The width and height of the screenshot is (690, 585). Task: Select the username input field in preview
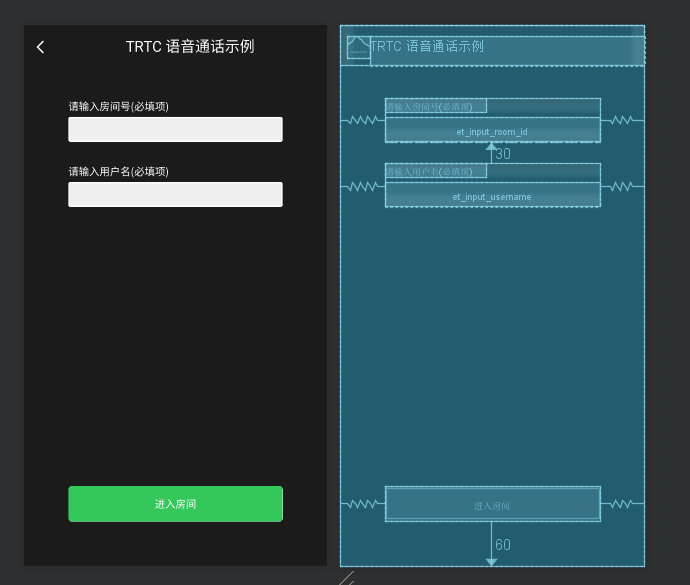175,195
